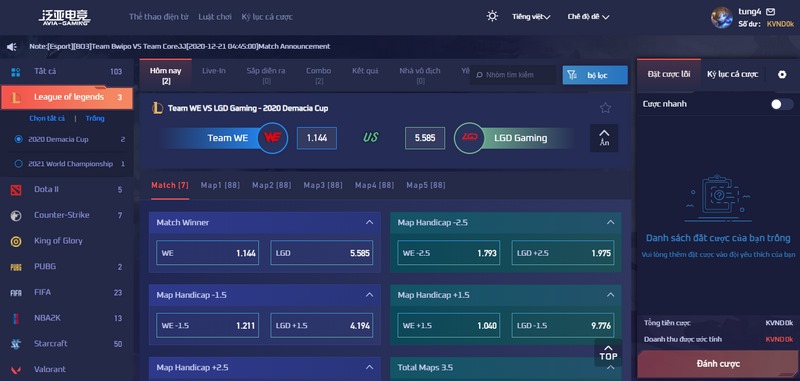Select the Tất cả grid icon
800x381 pixels.
16,72
